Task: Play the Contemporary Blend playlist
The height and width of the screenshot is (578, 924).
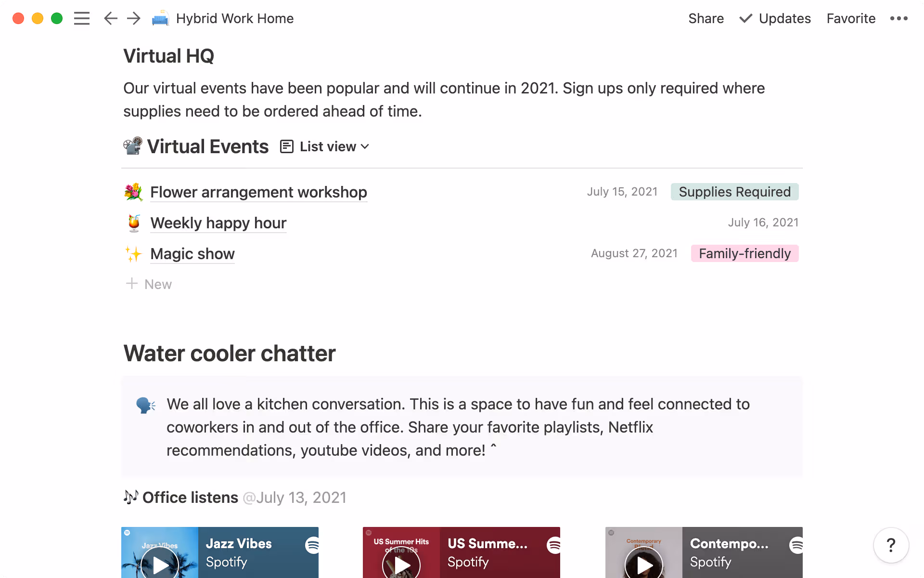Action: [644, 565]
